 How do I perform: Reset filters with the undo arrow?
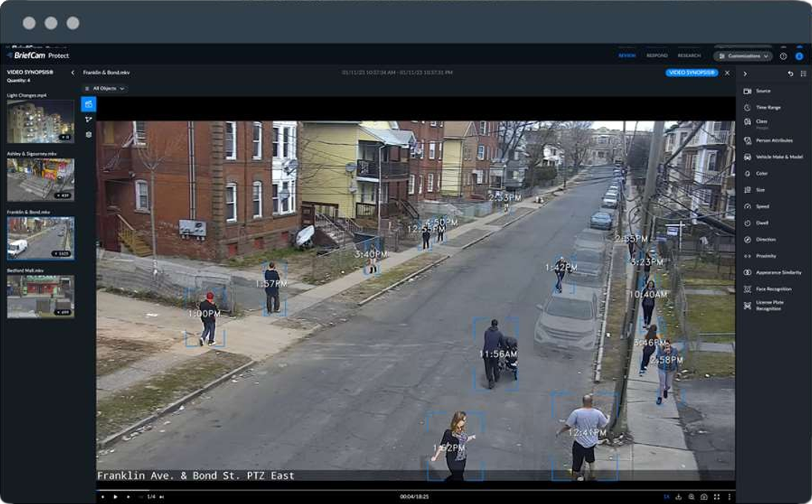pos(790,73)
